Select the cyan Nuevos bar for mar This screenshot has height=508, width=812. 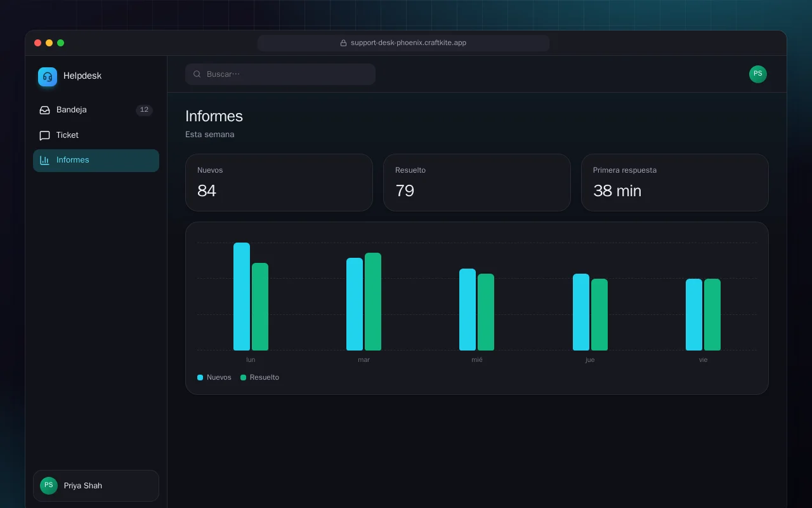(x=355, y=304)
